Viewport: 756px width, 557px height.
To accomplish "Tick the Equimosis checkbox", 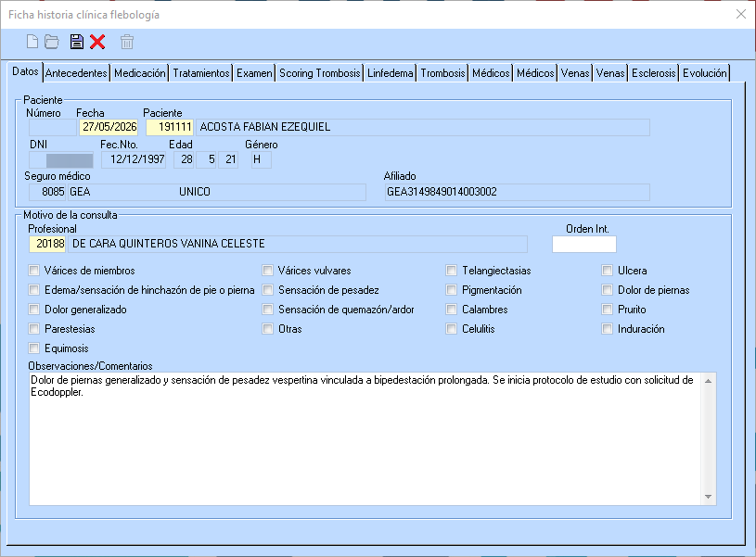I will coord(33,348).
